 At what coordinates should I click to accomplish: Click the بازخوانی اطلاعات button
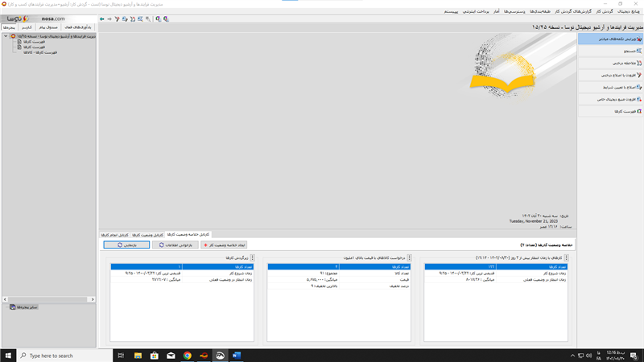tap(174, 245)
